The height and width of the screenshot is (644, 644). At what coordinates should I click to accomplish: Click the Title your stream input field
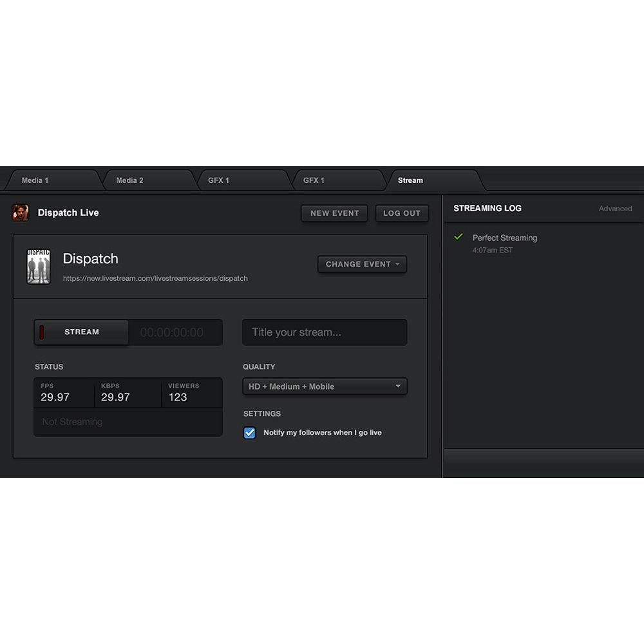325,332
